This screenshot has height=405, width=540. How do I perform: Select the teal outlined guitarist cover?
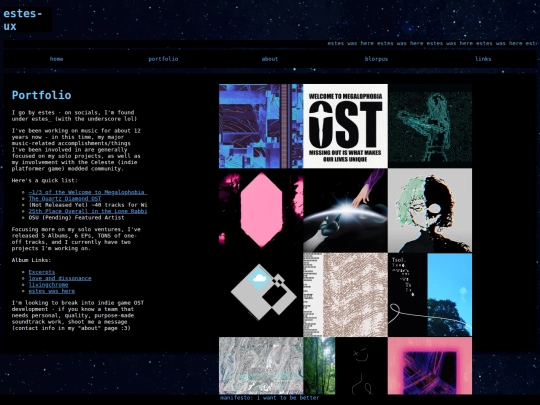click(x=430, y=126)
